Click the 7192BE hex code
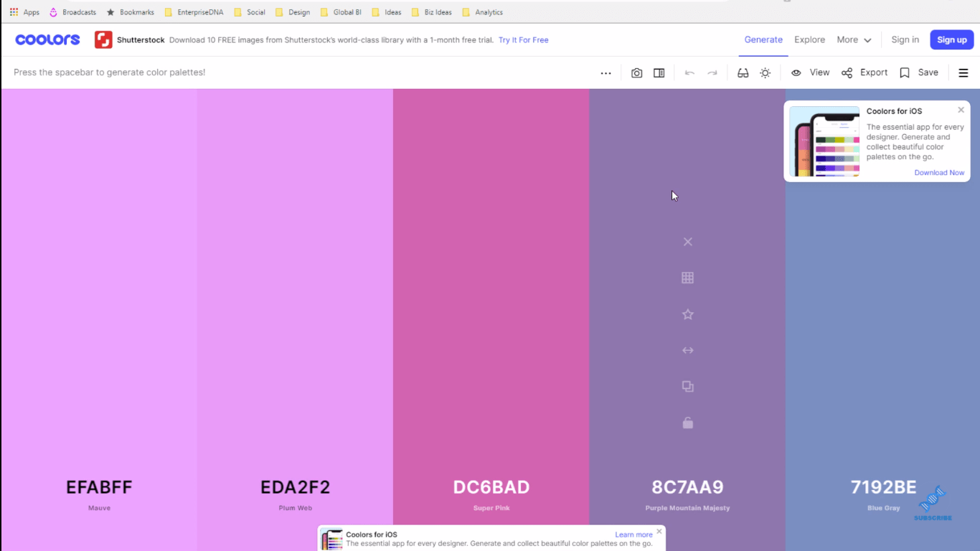 [883, 487]
